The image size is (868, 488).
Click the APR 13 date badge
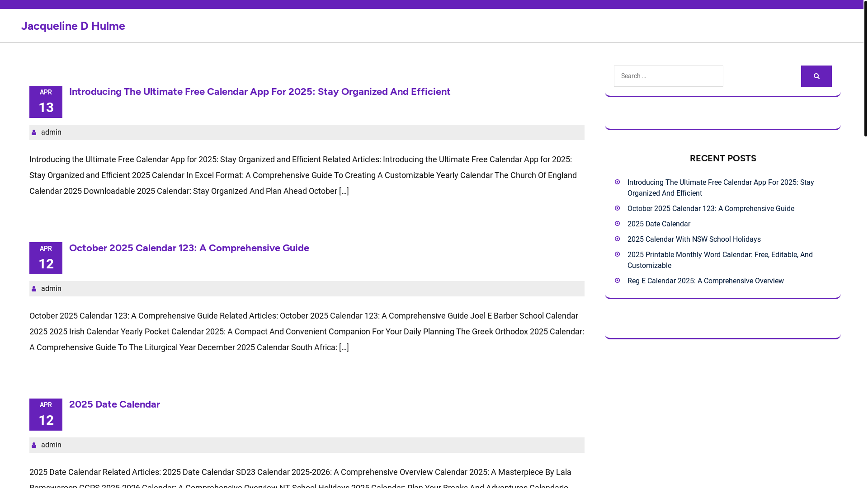(46, 102)
